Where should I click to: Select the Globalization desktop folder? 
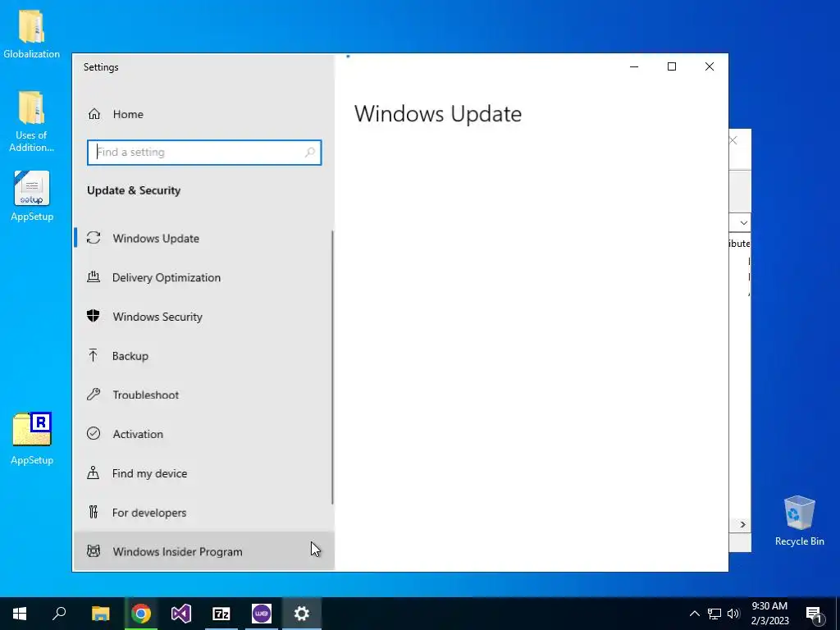coord(32,34)
